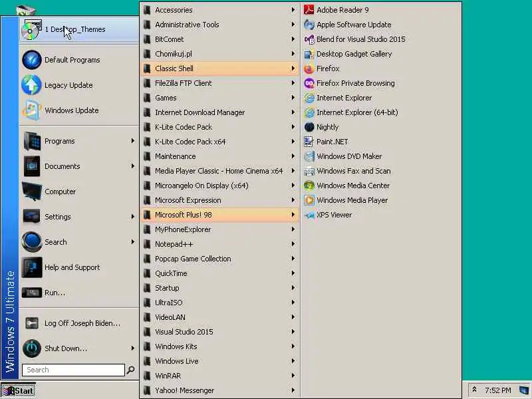
Task: Open the Startup folder
Action: click(219, 288)
